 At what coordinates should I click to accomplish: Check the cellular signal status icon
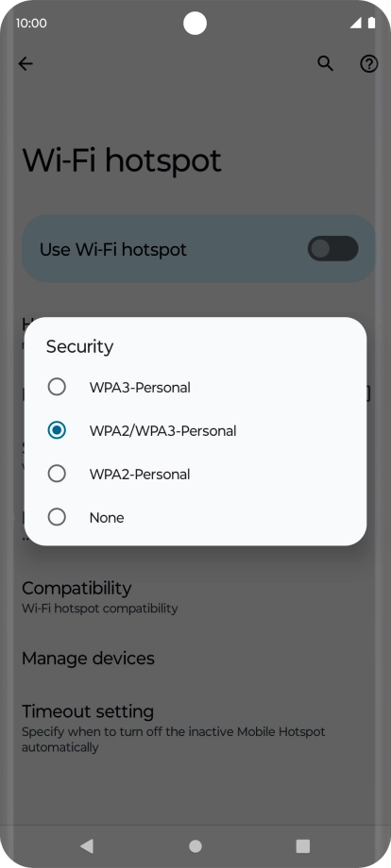pos(355,23)
